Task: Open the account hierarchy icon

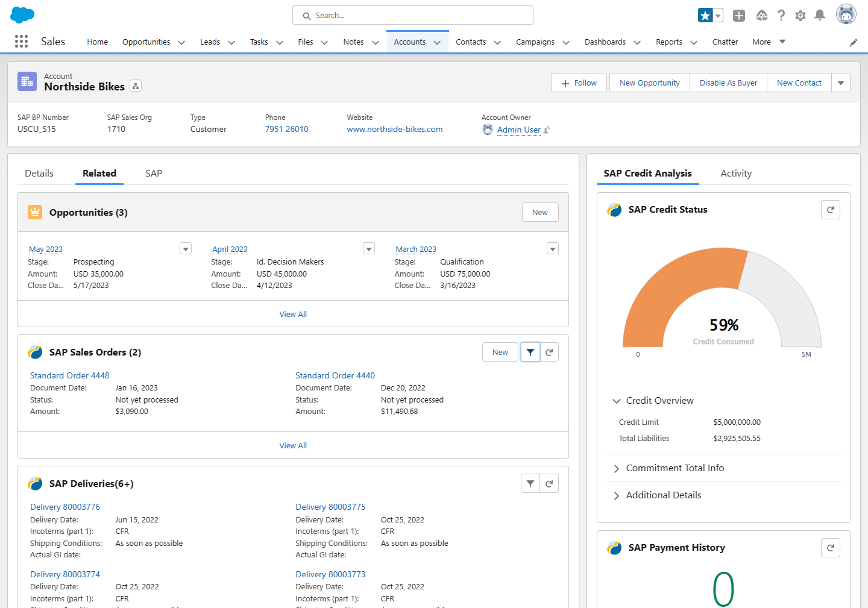Action: point(136,86)
